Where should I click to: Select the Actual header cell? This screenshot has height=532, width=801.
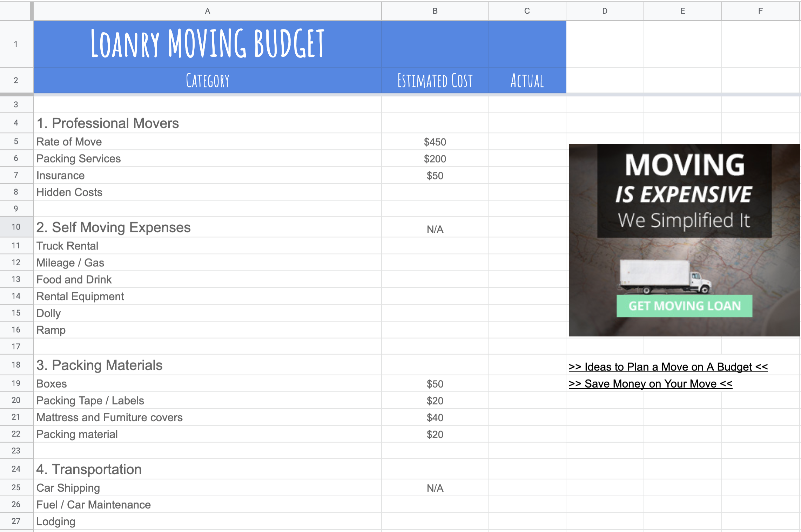point(527,81)
